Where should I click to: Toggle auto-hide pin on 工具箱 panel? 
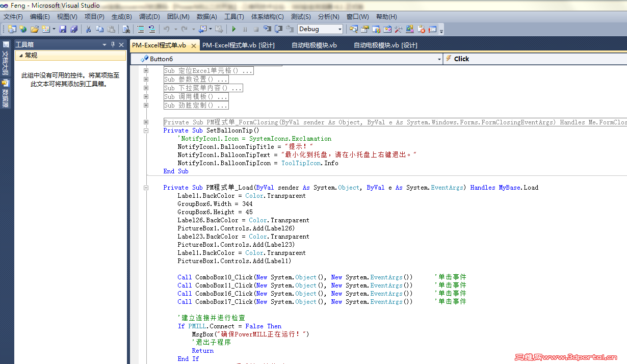tap(113, 45)
